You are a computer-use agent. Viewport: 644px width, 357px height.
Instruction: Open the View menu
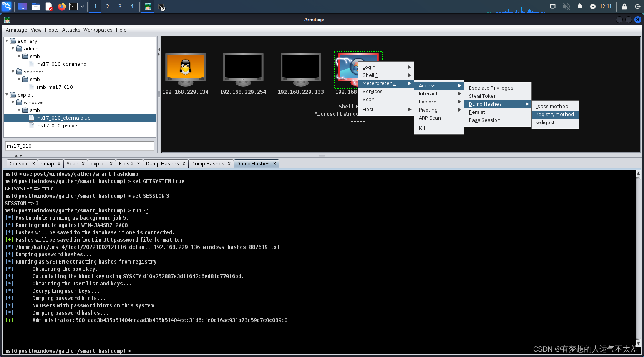coord(36,30)
